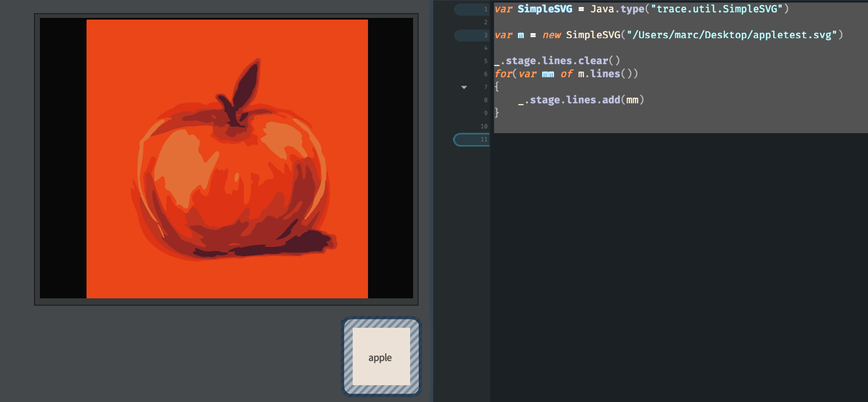Select line number 5 in the gutter
This screenshot has height=402, width=868.
click(x=485, y=61)
